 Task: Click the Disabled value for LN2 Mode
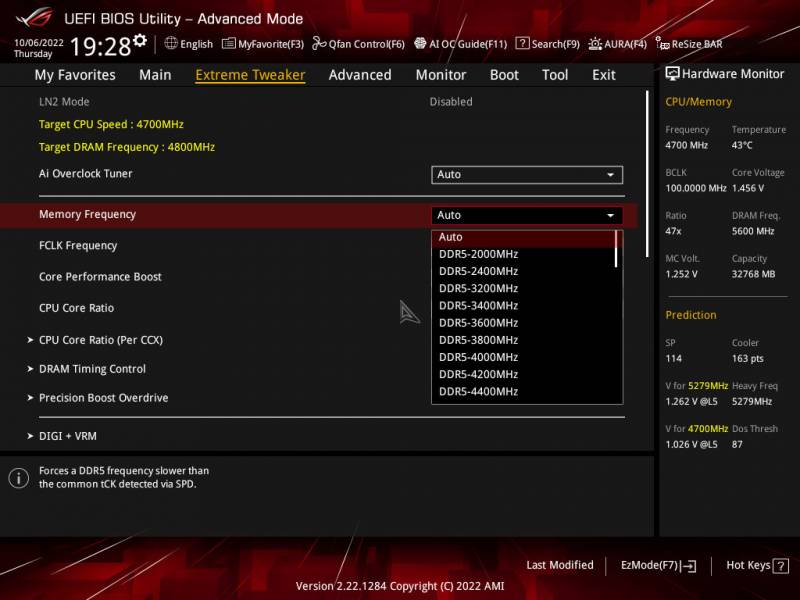[451, 102]
